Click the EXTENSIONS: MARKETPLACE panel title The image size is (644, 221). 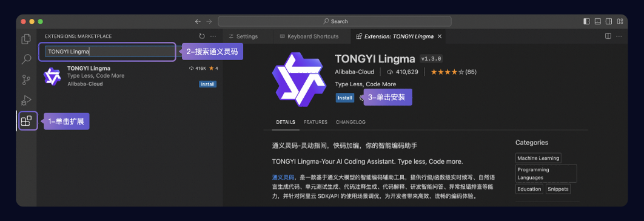[78, 36]
